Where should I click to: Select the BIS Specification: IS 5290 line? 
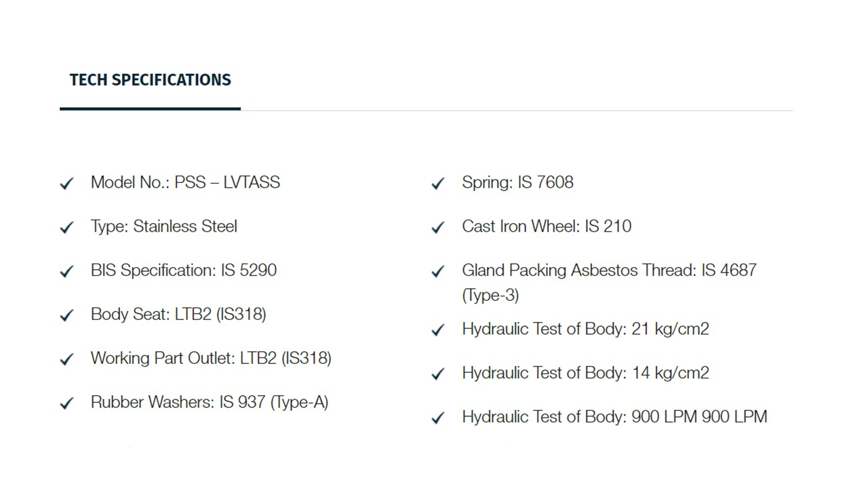coord(184,270)
